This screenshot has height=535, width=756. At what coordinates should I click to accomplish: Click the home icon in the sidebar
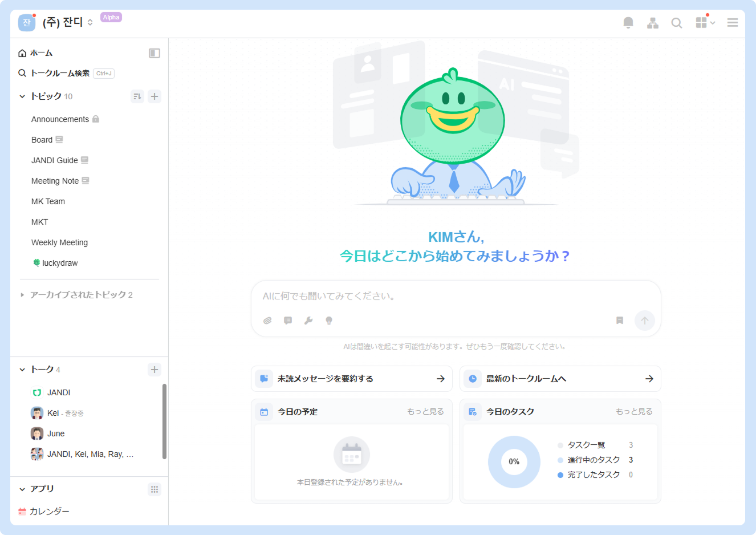22,53
